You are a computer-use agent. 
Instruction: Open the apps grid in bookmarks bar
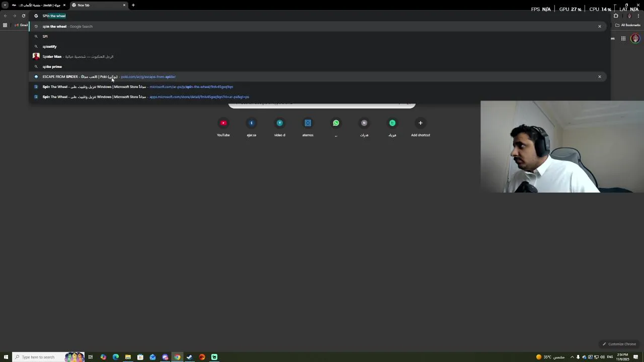point(5,25)
